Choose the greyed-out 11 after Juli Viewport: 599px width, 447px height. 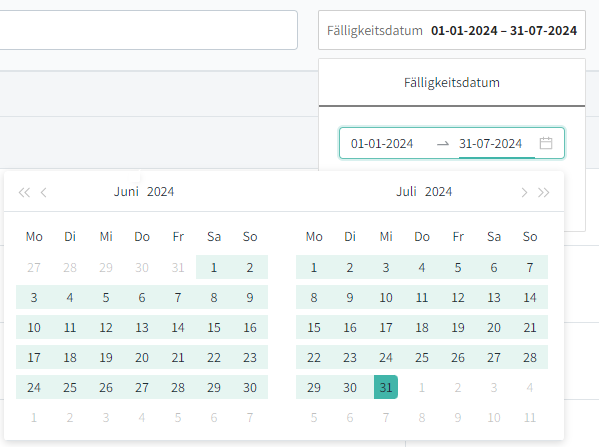530,418
